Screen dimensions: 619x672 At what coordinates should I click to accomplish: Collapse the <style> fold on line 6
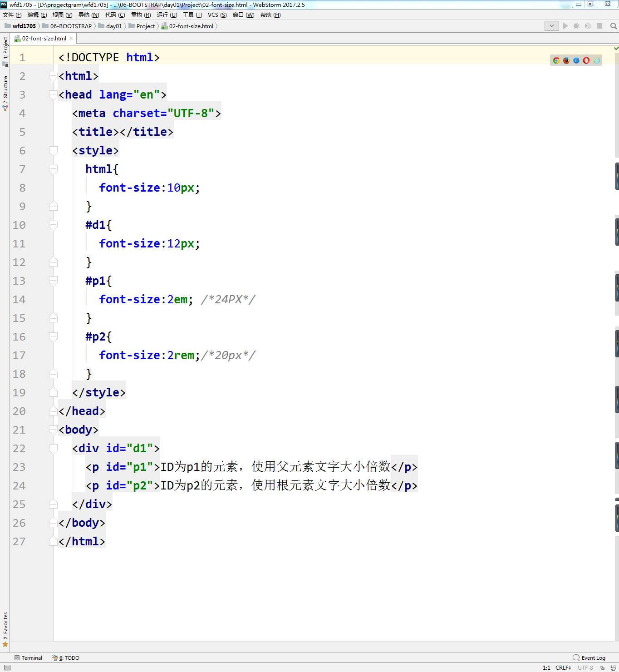pos(53,151)
